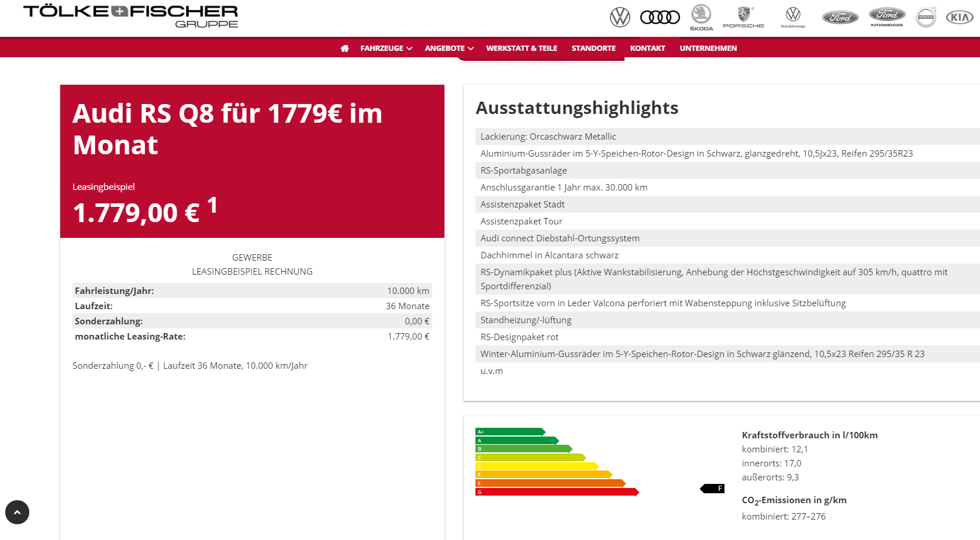Open the Unternehmen menu item
The width and height of the screenshot is (980, 540).
(x=708, y=49)
